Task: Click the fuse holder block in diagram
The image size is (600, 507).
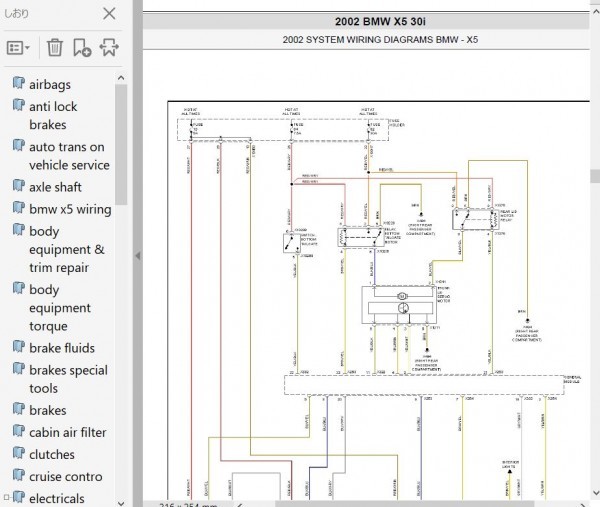Action: point(283,130)
